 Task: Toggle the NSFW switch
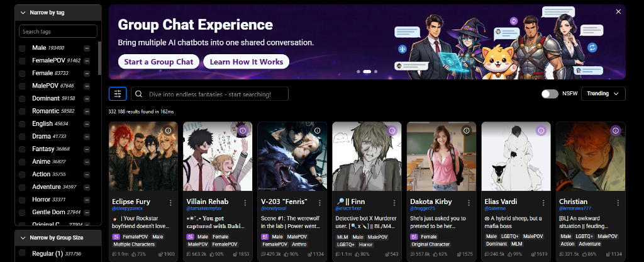pyautogui.click(x=550, y=94)
